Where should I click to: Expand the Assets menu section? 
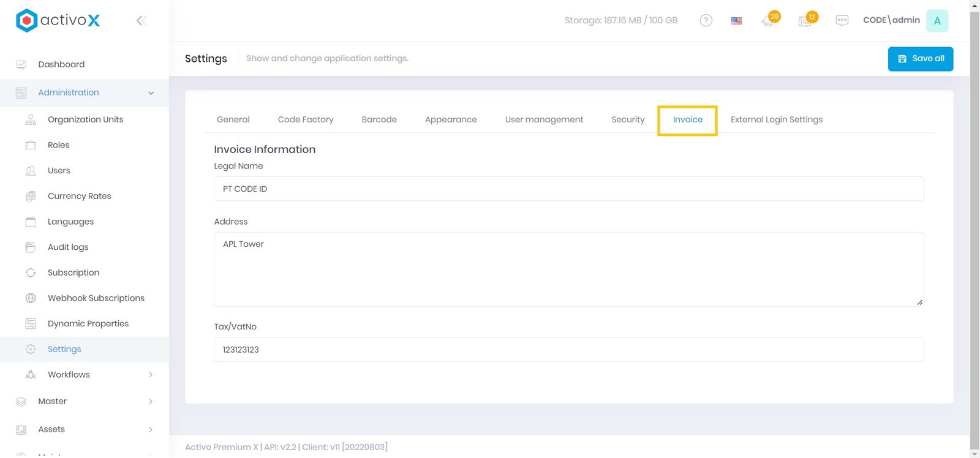[x=151, y=430]
